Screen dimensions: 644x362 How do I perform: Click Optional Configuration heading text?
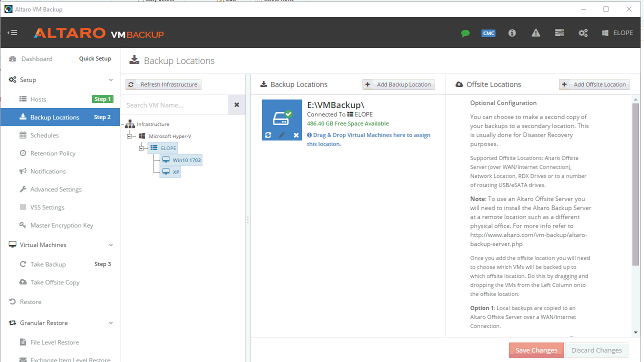(503, 103)
